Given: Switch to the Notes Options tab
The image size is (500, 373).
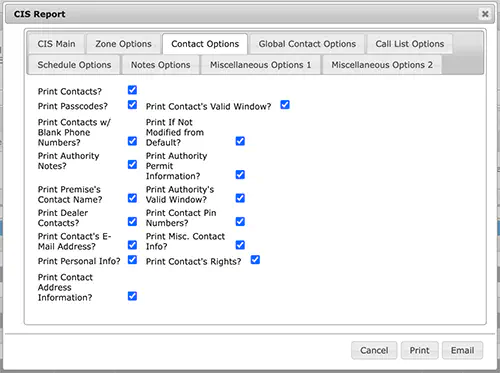Looking at the screenshot, I should (160, 65).
